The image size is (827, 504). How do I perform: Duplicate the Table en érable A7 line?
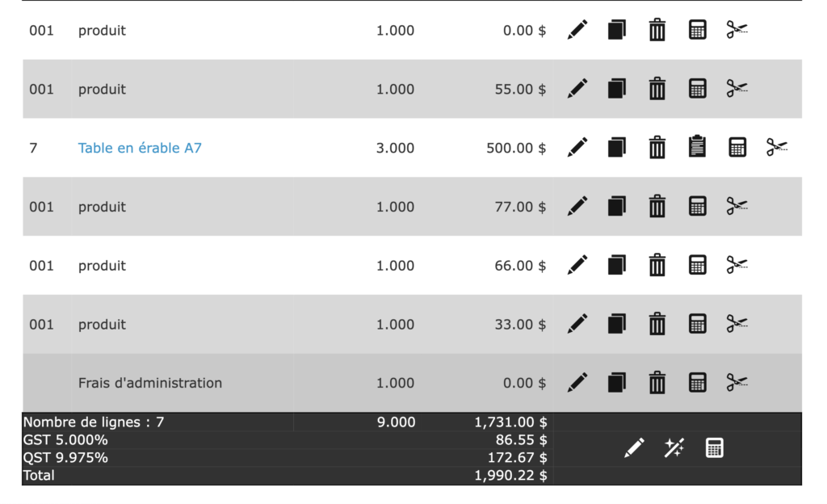tap(617, 148)
